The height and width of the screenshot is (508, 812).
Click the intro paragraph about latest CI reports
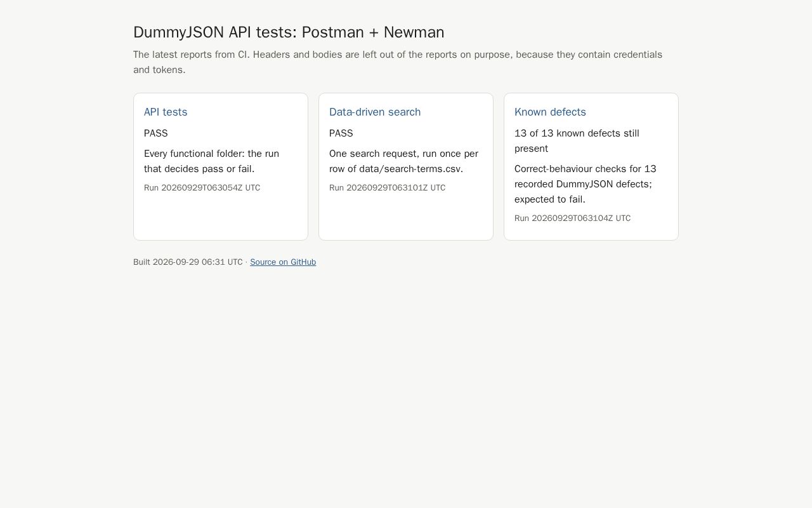pyautogui.click(x=398, y=62)
